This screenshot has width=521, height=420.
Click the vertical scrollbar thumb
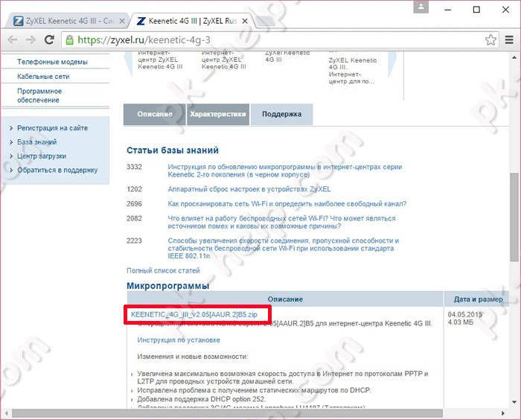(514, 217)
